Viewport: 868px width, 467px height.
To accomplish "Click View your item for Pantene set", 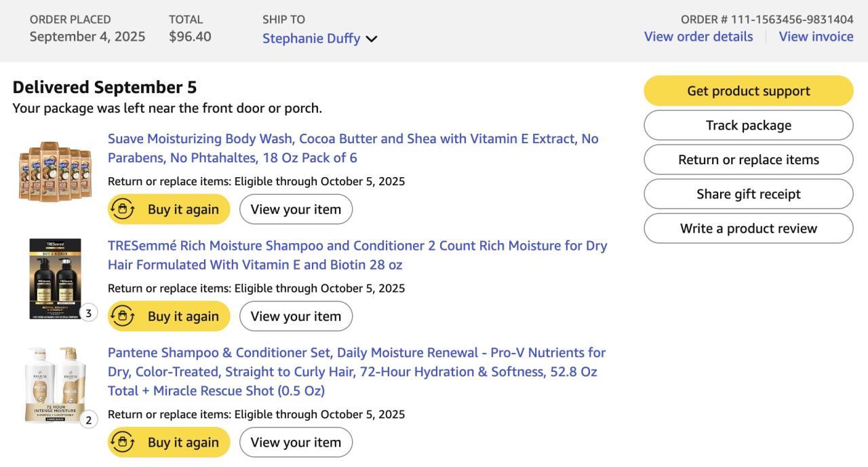I will pos(296,442).
